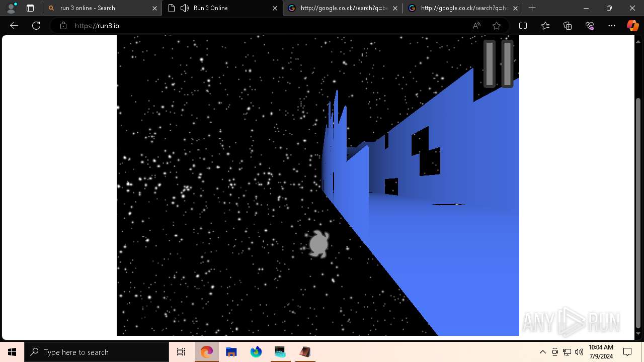Refresh the run3.io page
The height and width of the screenshot is (362, 644).
[36, 26]
